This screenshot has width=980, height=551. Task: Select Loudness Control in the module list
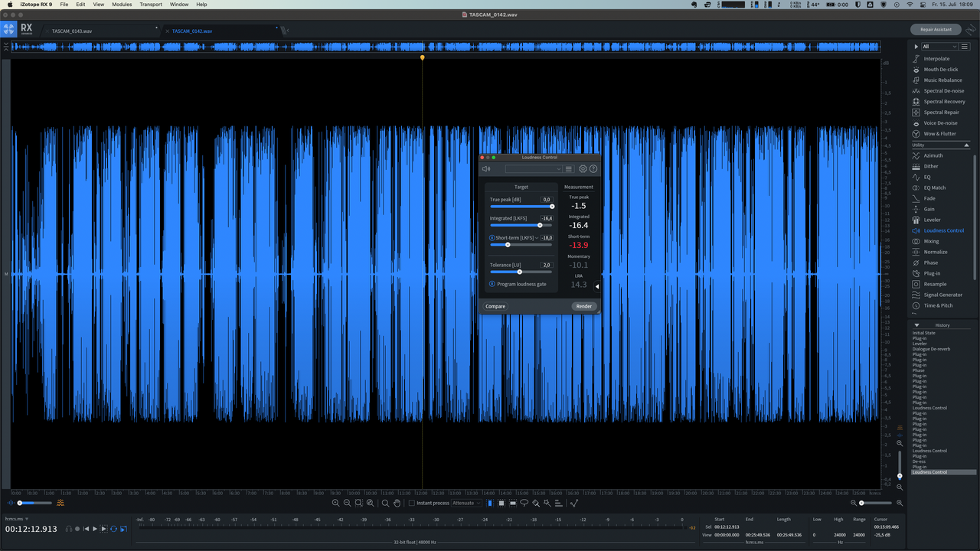pos(943,230)
